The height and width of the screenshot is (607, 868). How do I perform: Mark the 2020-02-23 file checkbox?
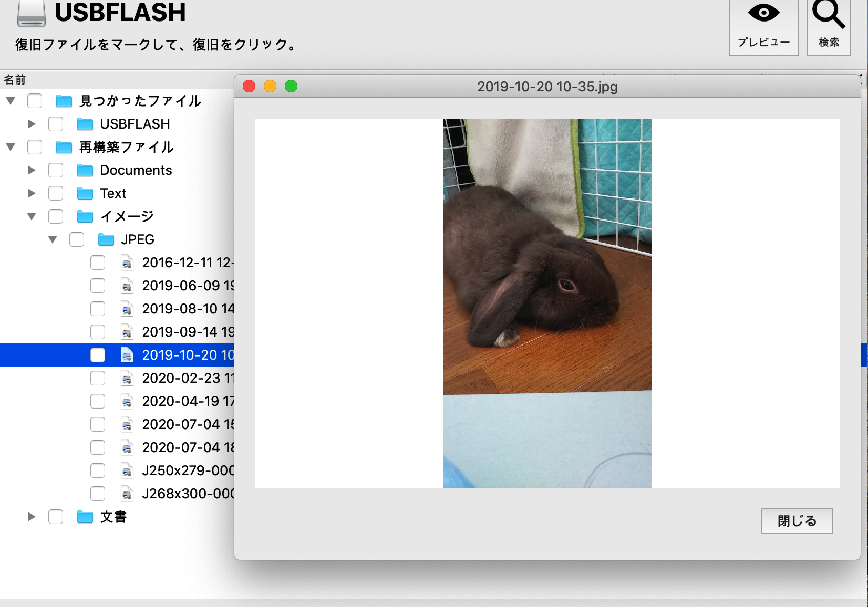click(98, 379)
